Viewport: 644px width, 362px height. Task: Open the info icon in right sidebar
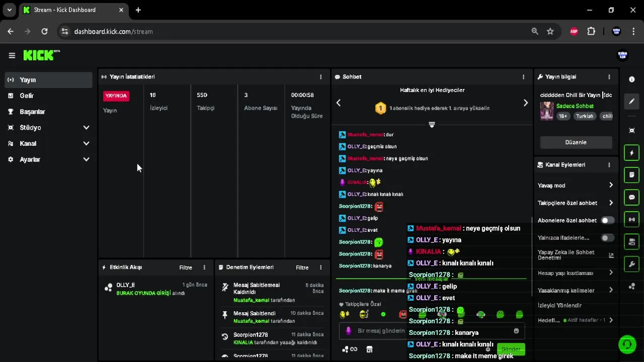632,79
